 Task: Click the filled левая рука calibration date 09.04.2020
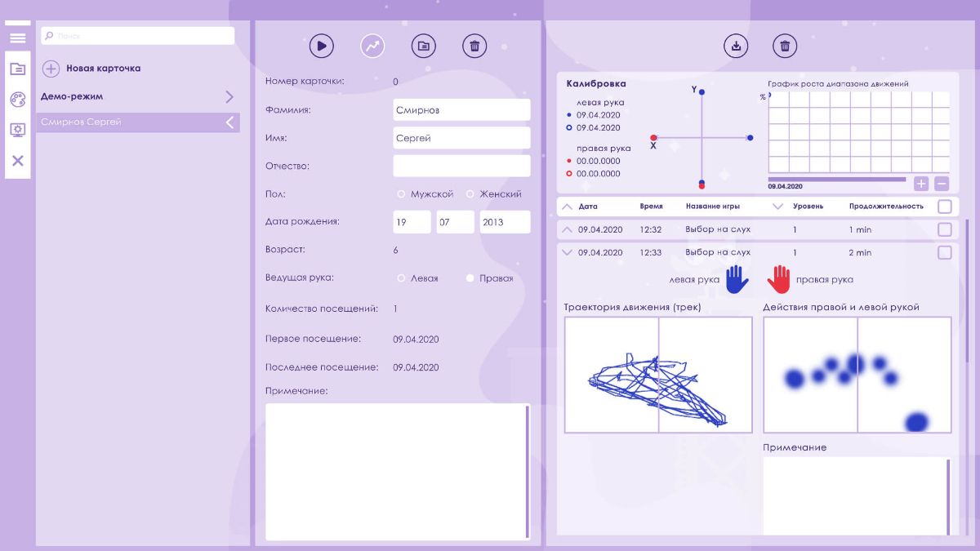(x=599, y=115)
